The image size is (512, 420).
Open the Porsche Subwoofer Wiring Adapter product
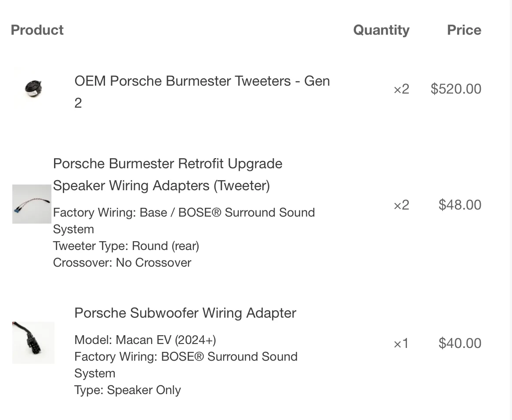[x=185, y=313]
